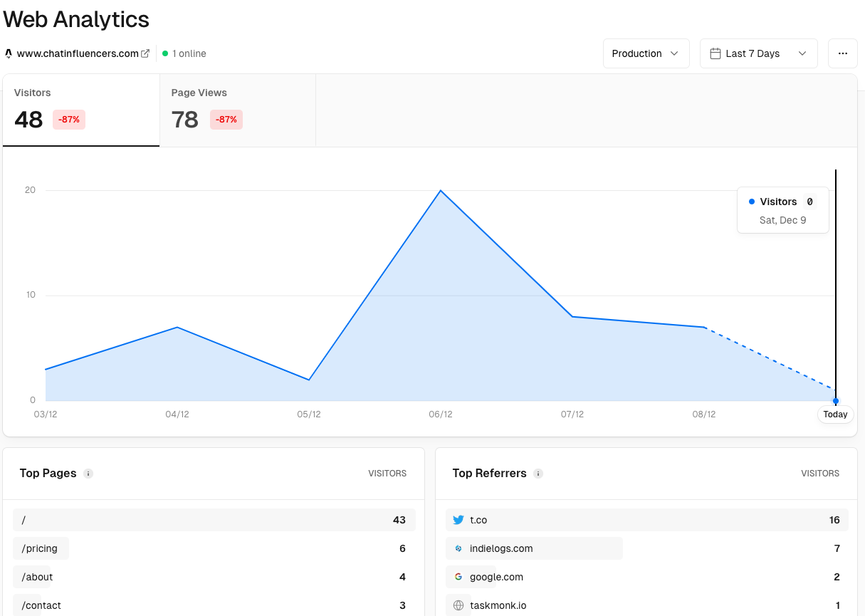The image size is (865, 616).
Task: Switch to the Visitors tab
Action: (x=81, y=110)
